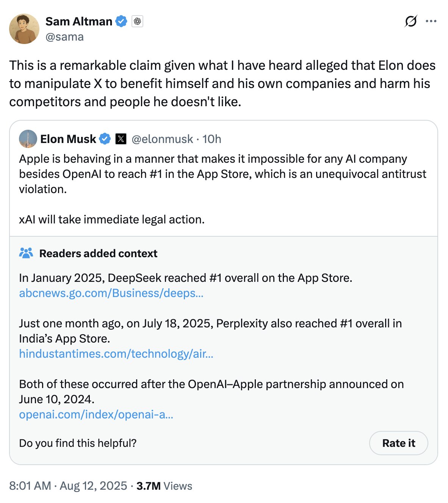Open Grok explain icon at top right
The width and height of the screenshot is (448, 503).
pos(410,21)
